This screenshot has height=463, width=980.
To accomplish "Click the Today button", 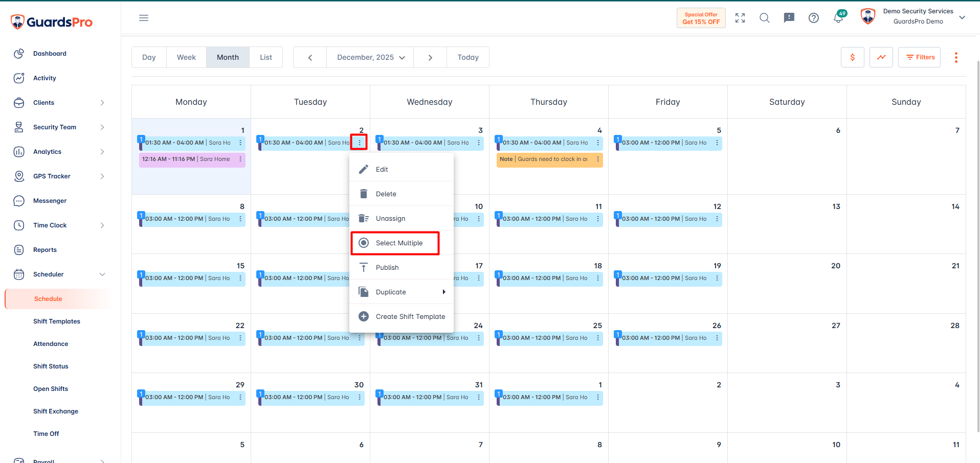I will (468, 57).
